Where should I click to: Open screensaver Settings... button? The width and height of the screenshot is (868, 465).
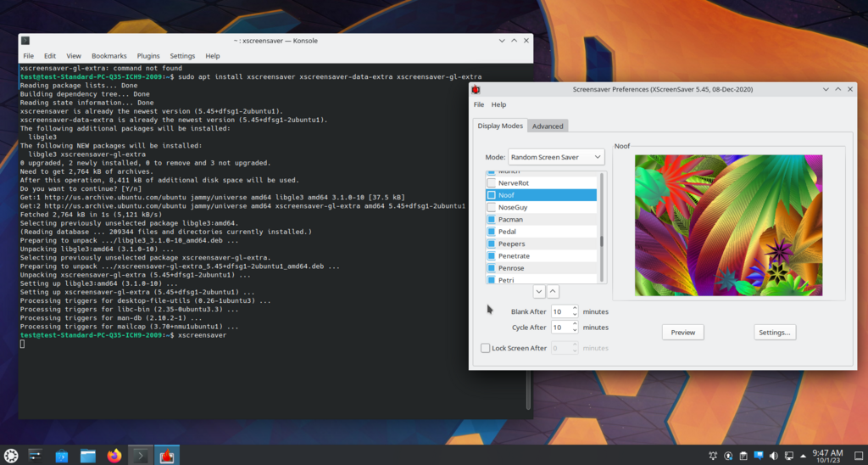point(775,333)
